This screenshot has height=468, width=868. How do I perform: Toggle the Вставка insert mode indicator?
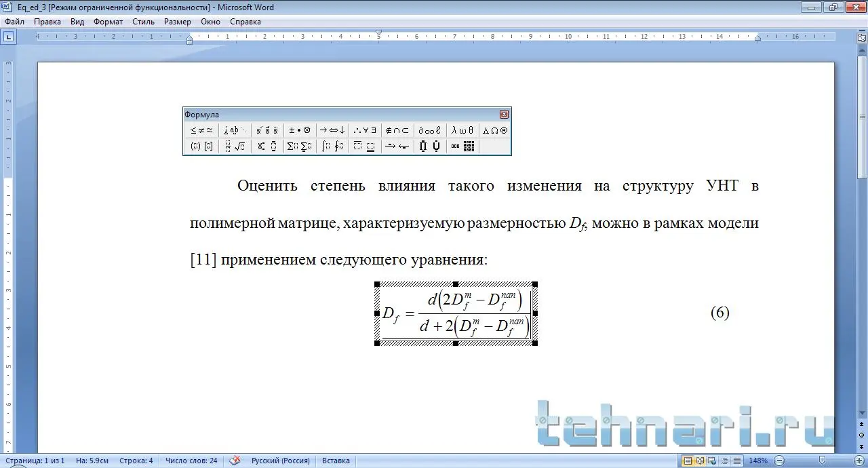(336, 461)
